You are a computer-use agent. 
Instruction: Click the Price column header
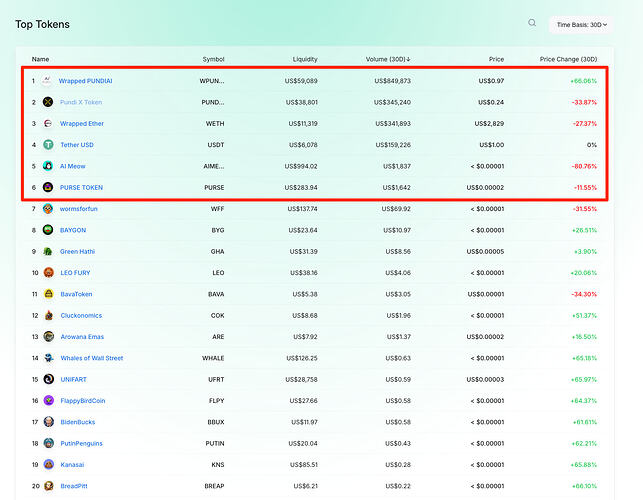(496, 59)
